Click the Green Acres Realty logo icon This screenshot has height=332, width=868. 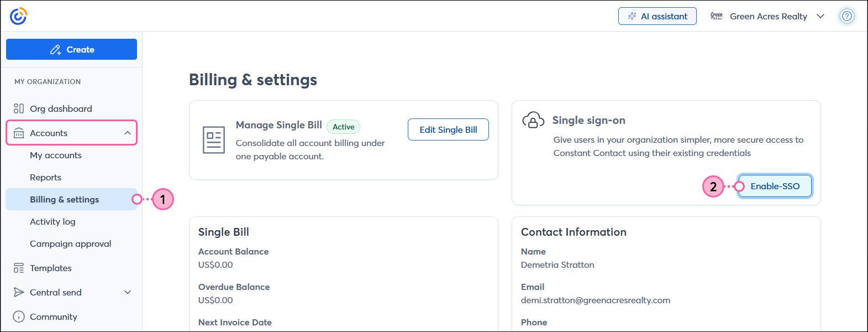click(x=717, y=16)
